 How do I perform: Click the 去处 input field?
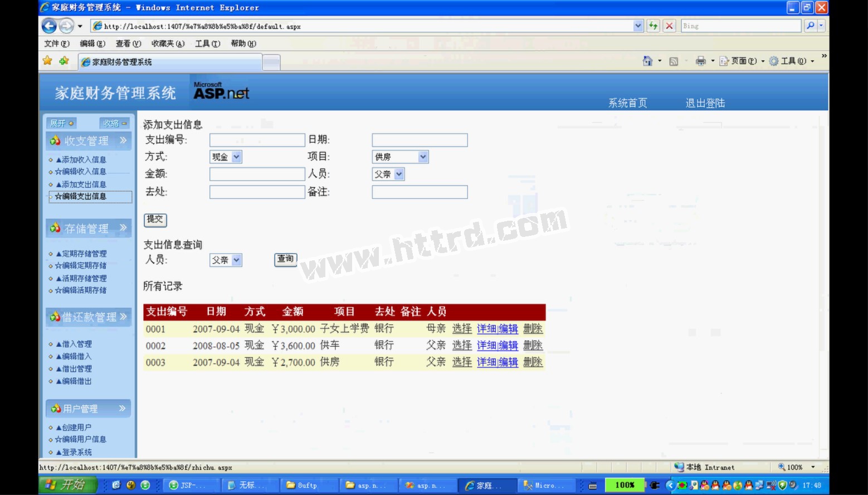pyautogui.click(x=257, y=192)
